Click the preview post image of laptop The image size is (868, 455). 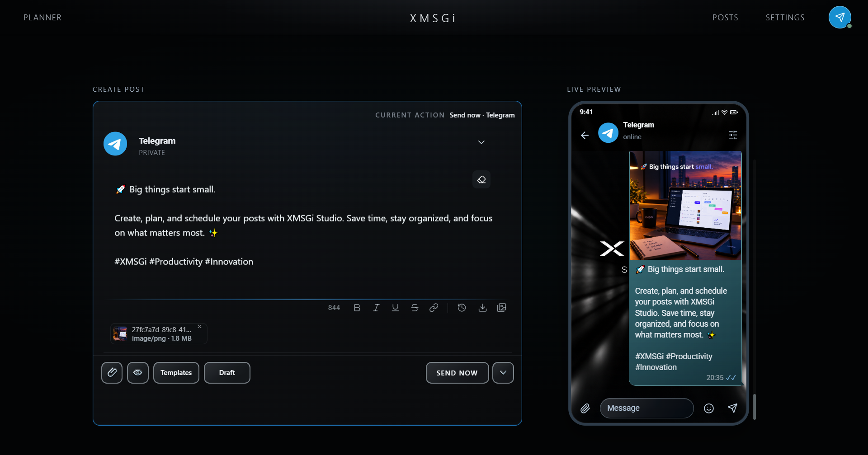[685, 205]
